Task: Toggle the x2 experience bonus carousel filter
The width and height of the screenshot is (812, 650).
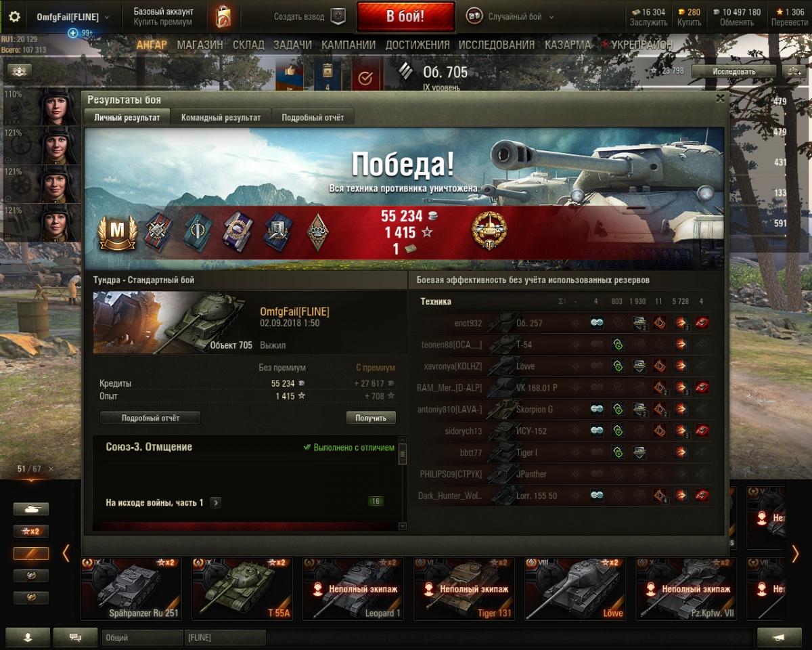Action: [x=31, y=532]
